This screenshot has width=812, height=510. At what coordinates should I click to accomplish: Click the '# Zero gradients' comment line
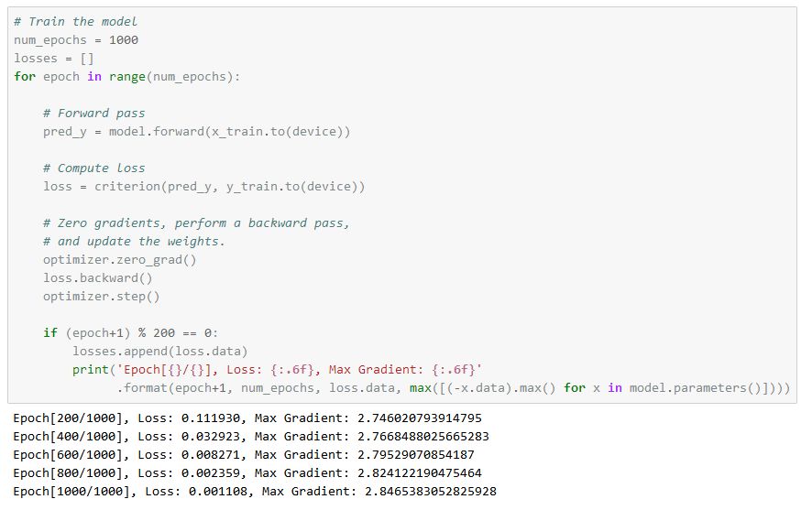point(196,222)
